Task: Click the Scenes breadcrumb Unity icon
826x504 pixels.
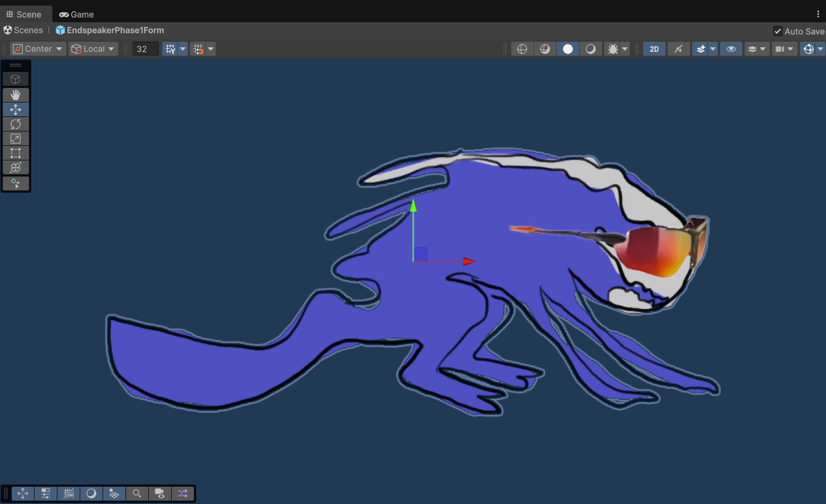Action: (x=8, y=30)
